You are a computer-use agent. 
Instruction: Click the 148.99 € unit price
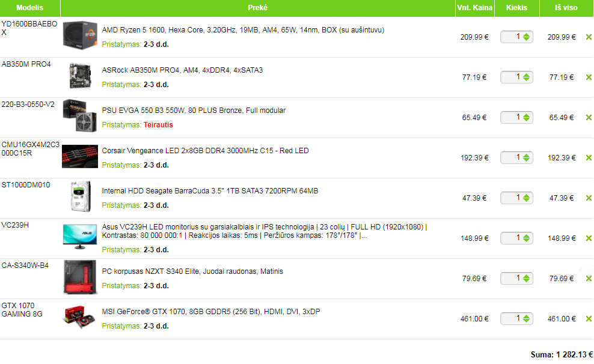pyautogui.click(x=475, y=238)
